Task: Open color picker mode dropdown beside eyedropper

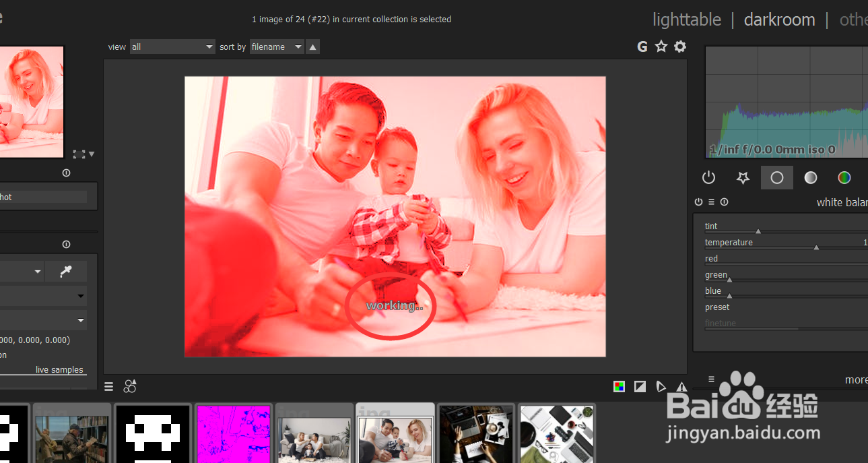Action: (x=22, y=272)
